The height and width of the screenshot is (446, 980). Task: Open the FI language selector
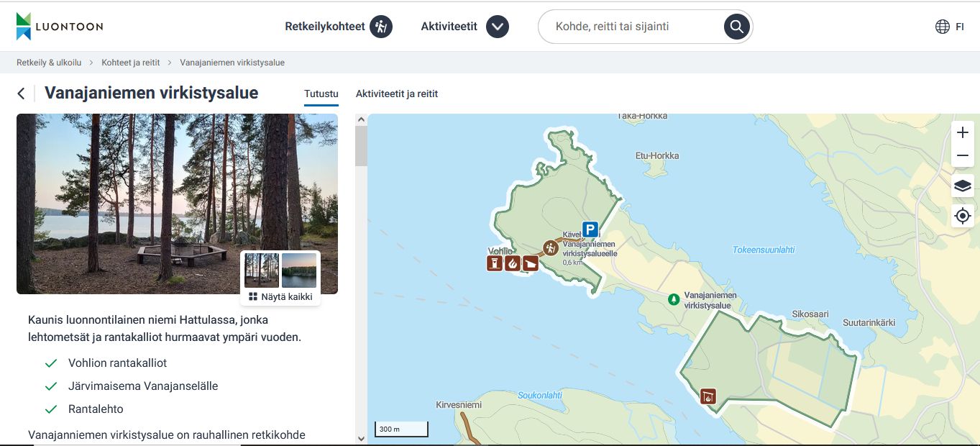pos(950,27)
